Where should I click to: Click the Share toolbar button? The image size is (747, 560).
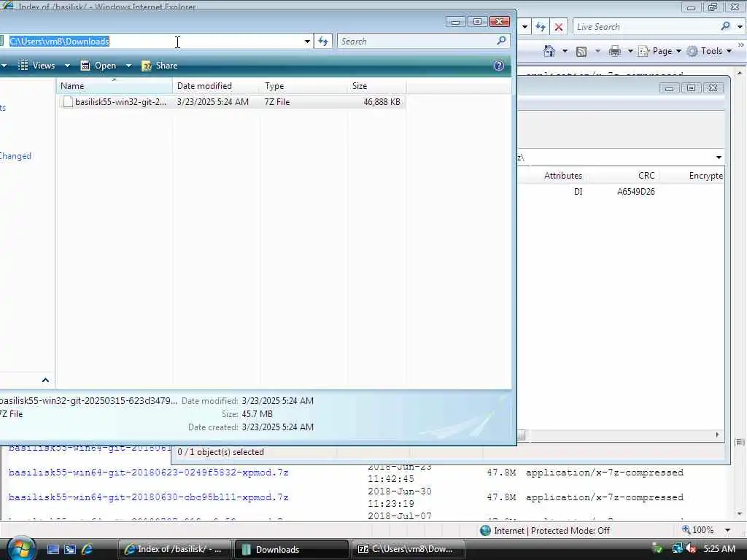160,65
